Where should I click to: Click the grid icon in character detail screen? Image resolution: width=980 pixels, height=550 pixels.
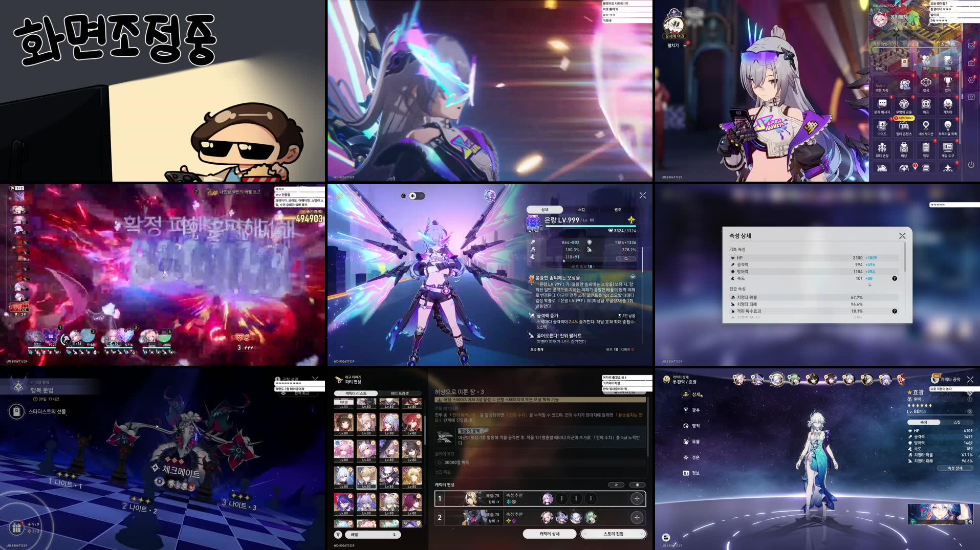point(666,537)
